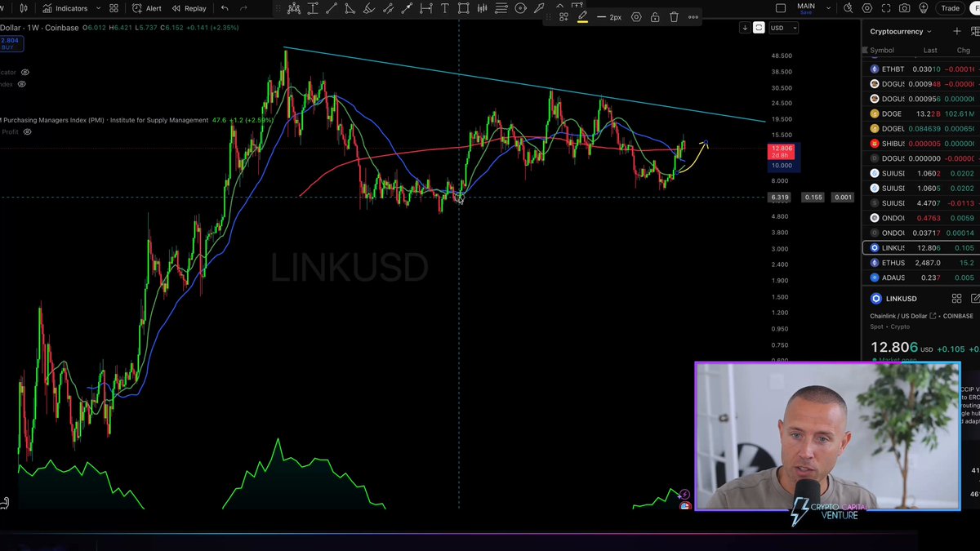Viewport: 980px width, 551px height.
Task: Pick the brush drawing tool
Action: pyautogui.click(x=368, y=8)
